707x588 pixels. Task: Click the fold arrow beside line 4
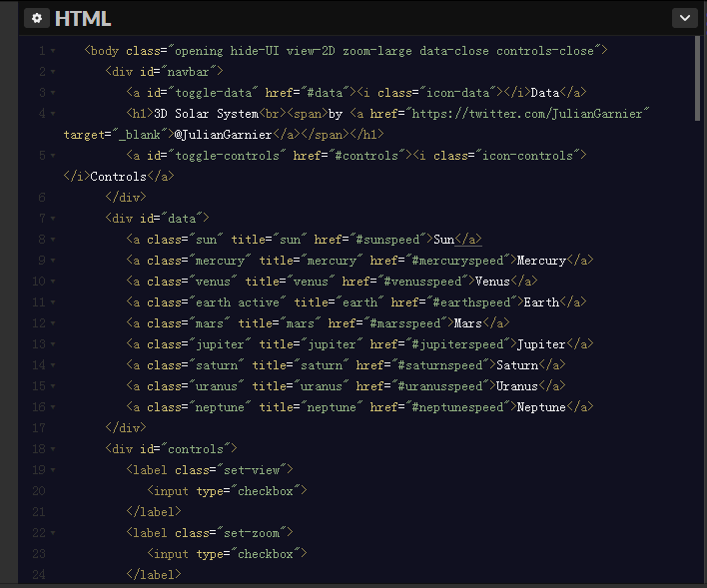[52, 114]
